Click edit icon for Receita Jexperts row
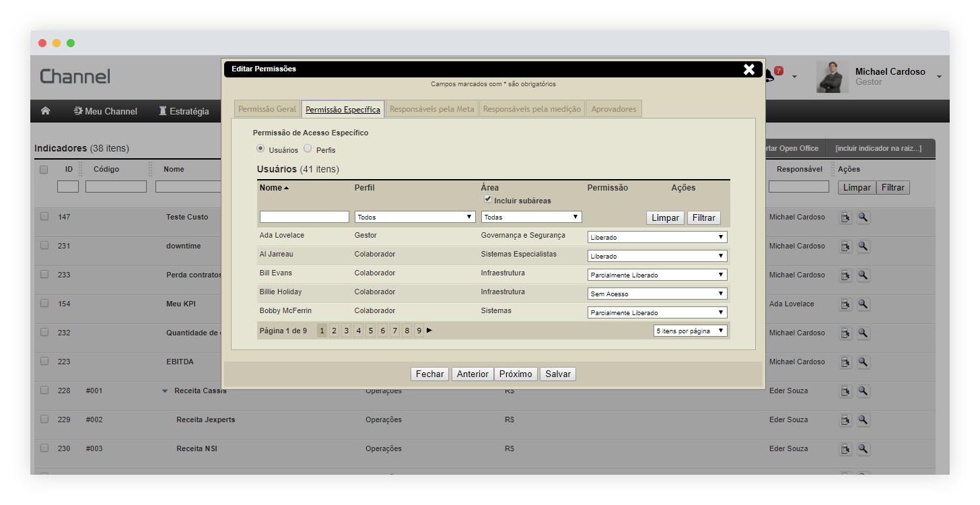The width and height of the screenshot is (980, 505). pyautogui.click(x=845, y=420)
